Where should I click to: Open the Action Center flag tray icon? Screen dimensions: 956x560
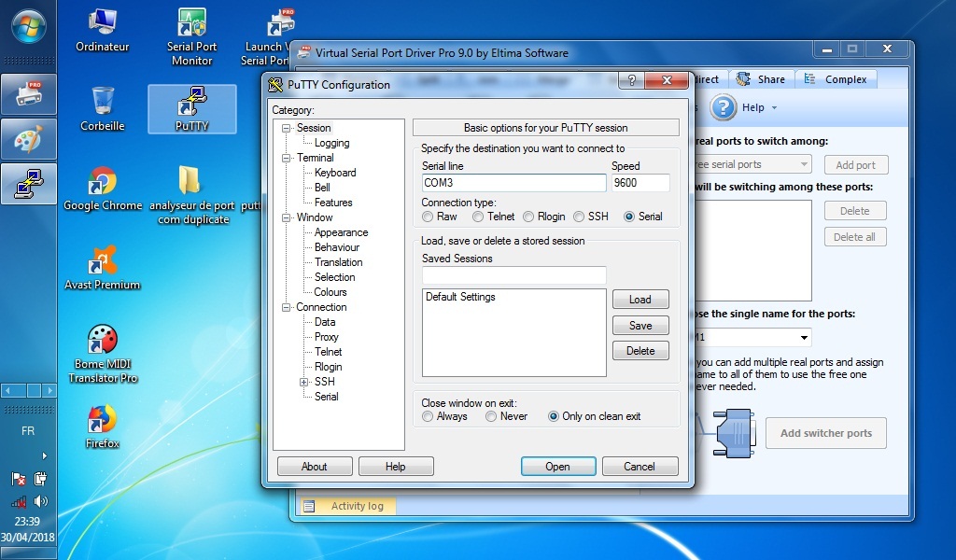tap(19, 479)
